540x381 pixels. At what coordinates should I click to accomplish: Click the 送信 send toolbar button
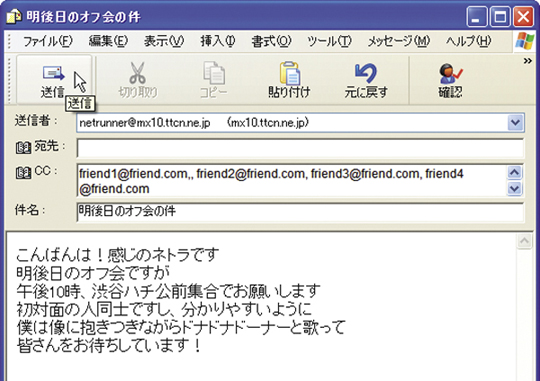54,80
